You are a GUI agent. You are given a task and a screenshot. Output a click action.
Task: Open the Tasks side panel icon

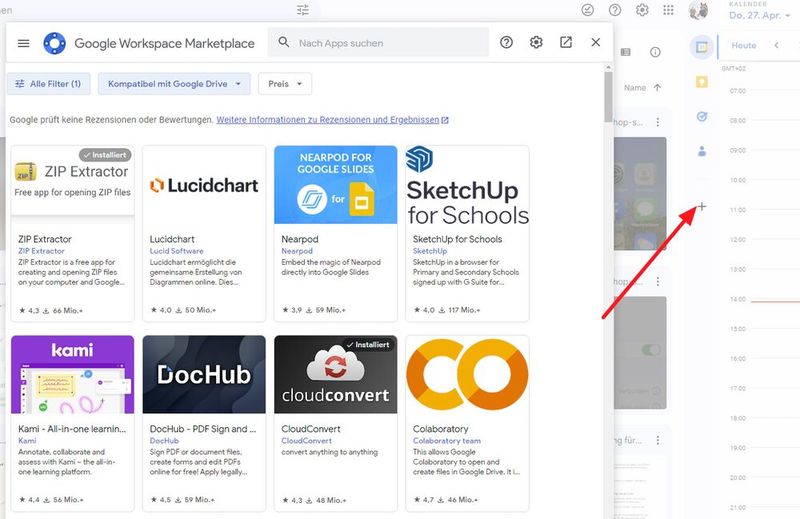pyautogui.click(x=702, y=116)
